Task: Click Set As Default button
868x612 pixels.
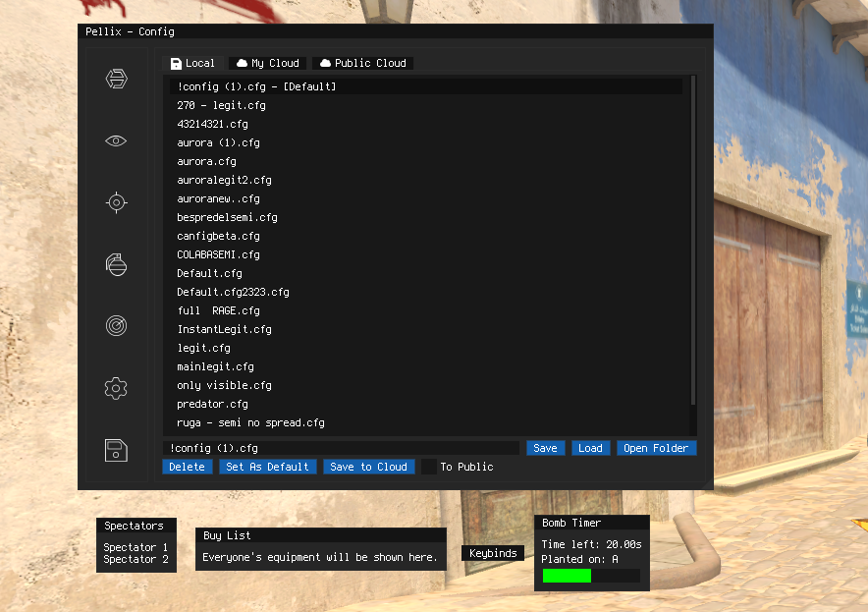Action: click(x=267, y=467)
